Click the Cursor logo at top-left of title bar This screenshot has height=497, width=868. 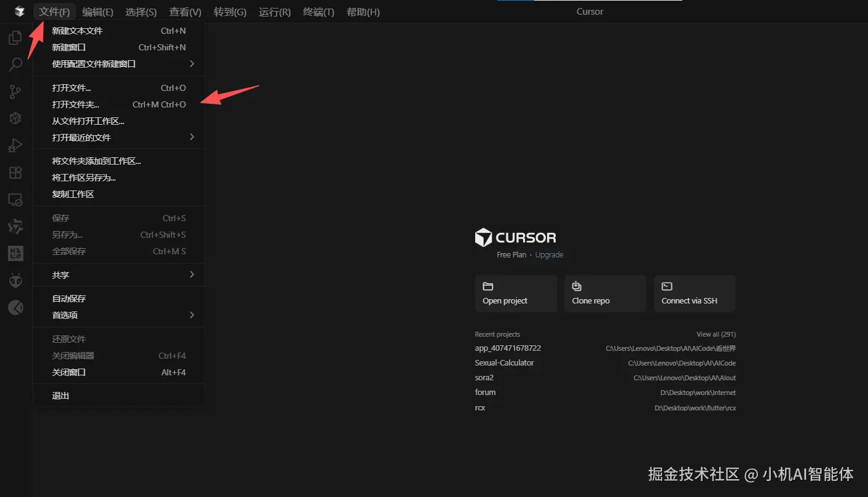pos(20,12)
